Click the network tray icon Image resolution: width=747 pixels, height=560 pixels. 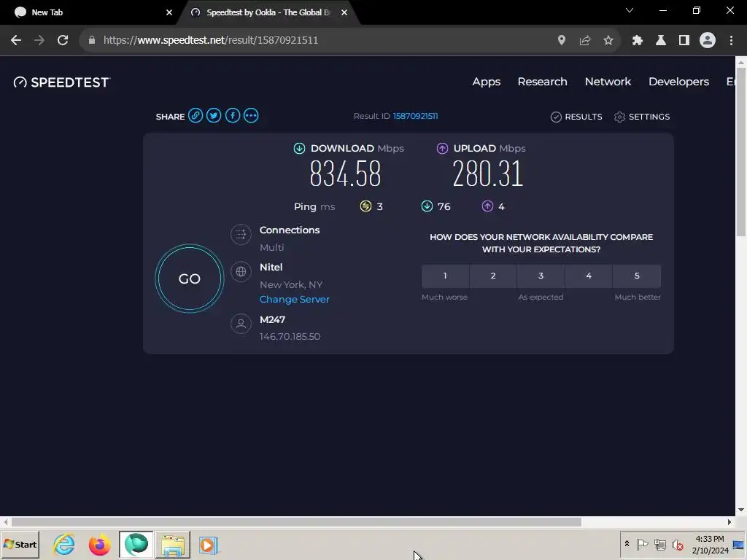coord(659,544)
